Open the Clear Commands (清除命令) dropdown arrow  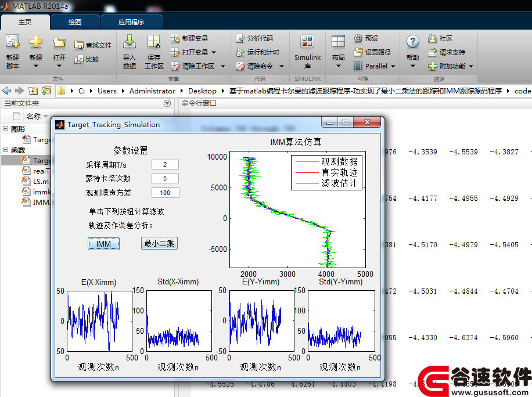pyautogui.click(x=282, y=66)
